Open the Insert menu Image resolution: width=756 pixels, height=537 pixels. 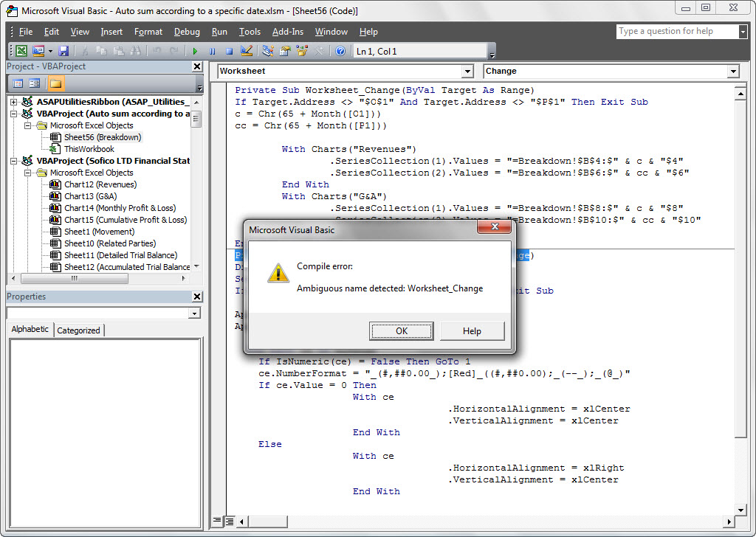click(x=111, y=32)
